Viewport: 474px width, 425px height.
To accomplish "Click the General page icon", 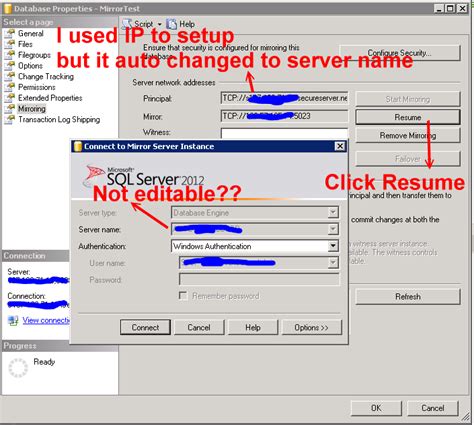I will pos(10,33).
